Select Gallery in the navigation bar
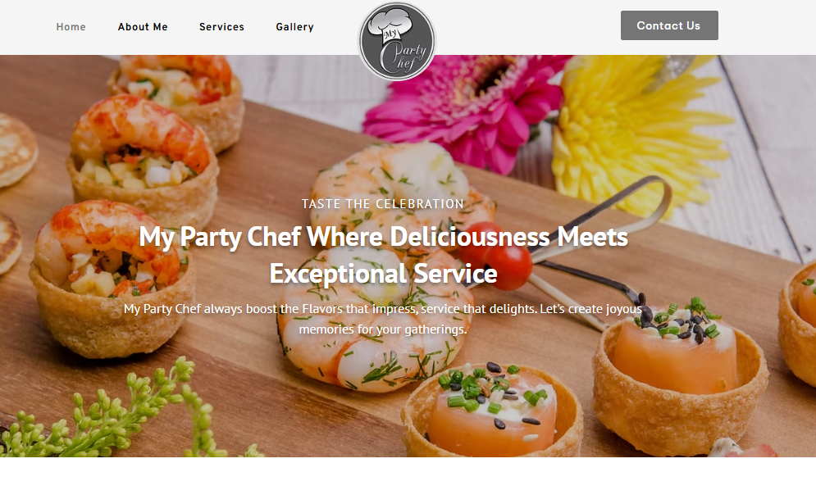816x504 pixels. (x=294, y=26)
